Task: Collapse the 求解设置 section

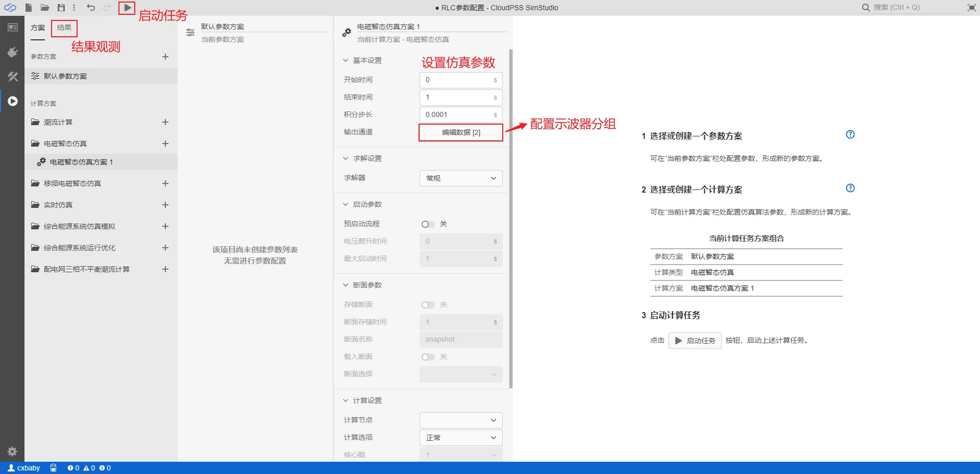Action: [346, 158]
